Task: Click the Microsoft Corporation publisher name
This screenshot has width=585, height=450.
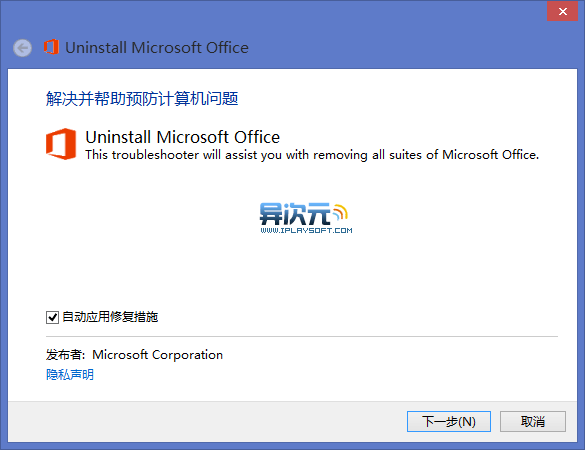Action: click(x=157, y=354)
